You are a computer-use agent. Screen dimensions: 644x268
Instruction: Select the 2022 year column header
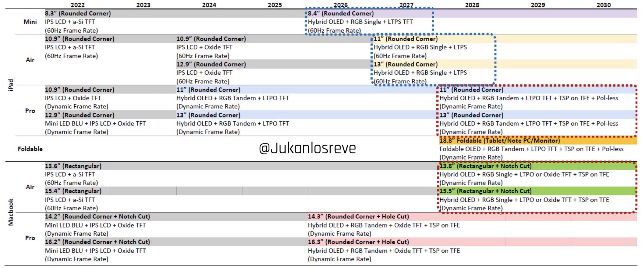[78, 5]
